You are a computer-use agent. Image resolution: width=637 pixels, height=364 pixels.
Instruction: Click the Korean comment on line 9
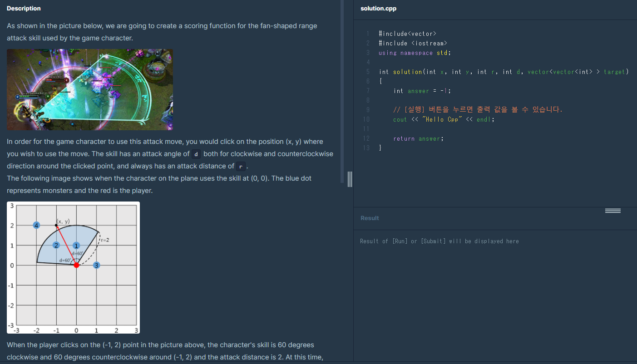click(x=477, y=109)
